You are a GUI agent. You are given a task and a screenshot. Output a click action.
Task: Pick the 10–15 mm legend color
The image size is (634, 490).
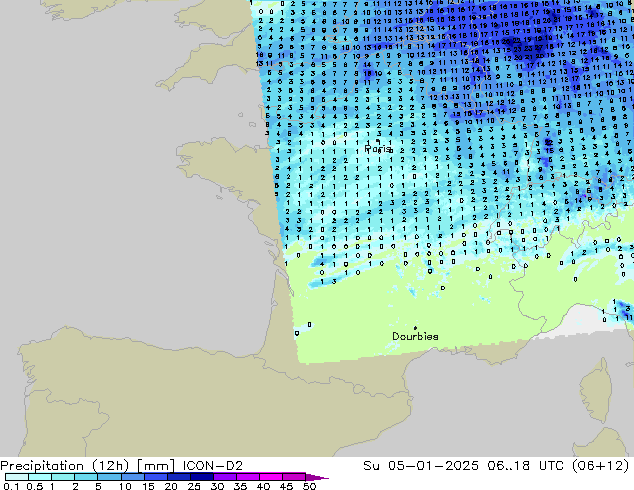[x=132, y=477]
